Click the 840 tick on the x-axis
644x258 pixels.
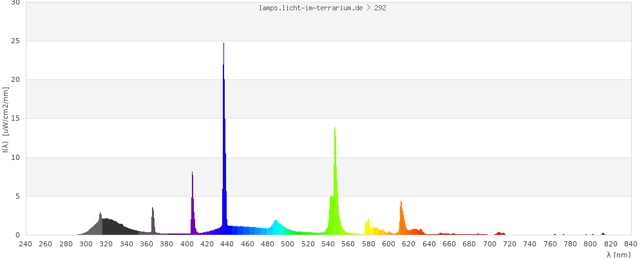630,244
